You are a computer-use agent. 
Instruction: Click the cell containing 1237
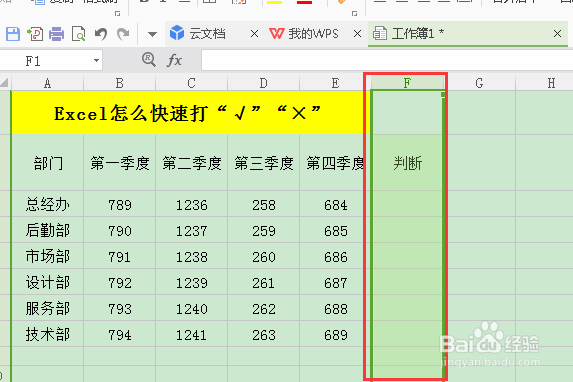pyautogui.click(x=191, y=230)
